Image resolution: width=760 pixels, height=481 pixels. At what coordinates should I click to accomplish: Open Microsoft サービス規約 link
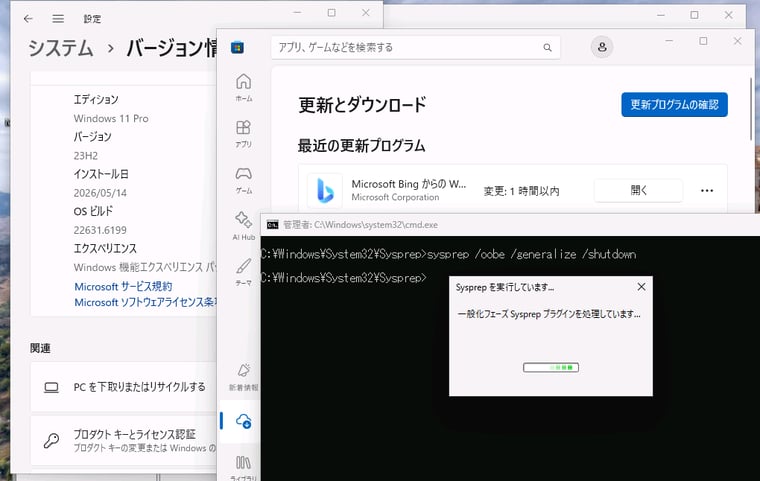tap(123, 287)
